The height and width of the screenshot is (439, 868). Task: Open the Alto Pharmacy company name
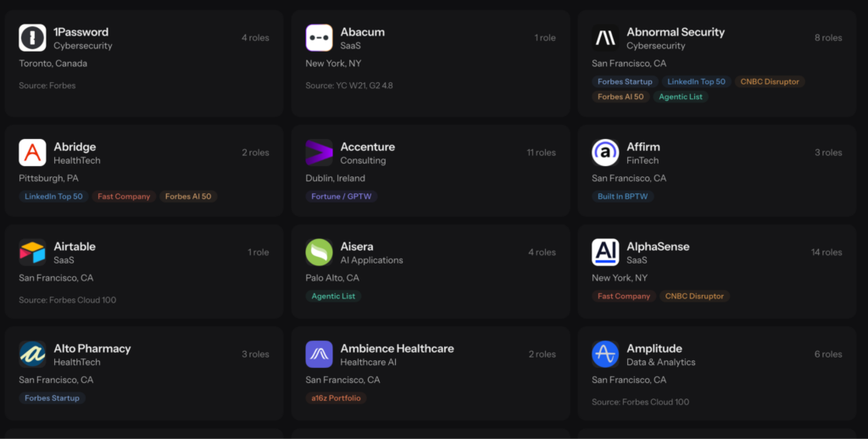92,348
